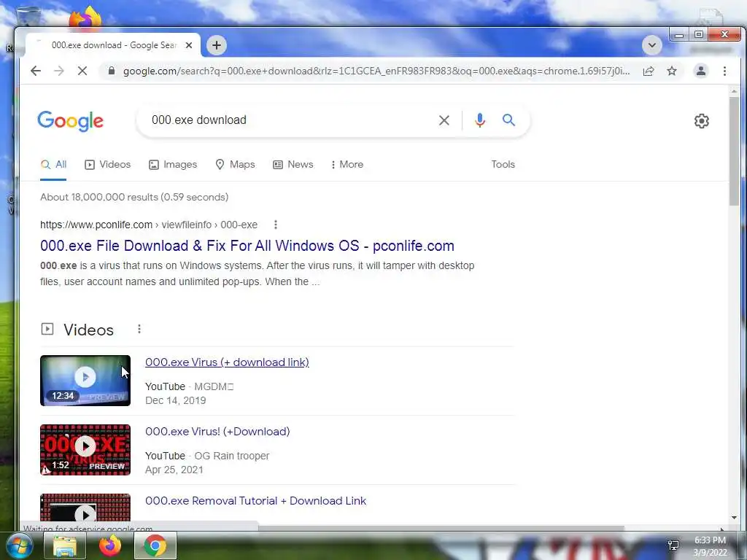Click the 'Apr 25, 2021' date text

[174, 470]
